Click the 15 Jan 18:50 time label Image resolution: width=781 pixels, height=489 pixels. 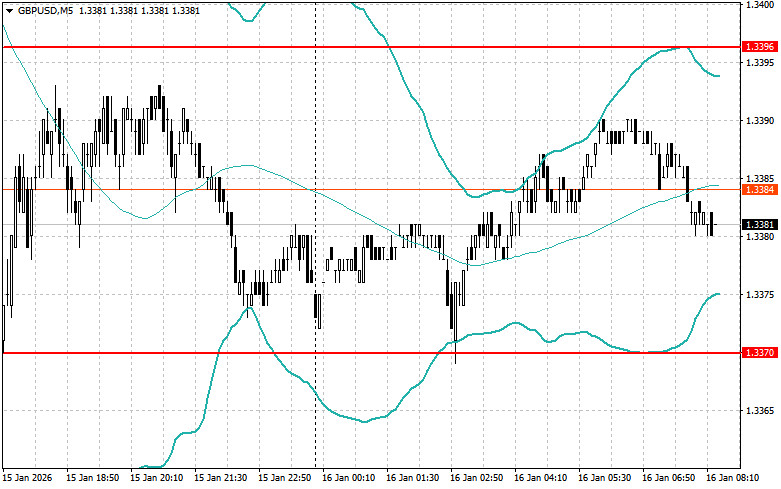coord(93,478)
